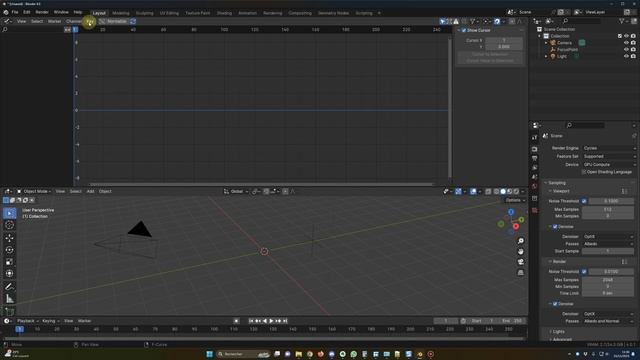This screenshot has width=640, height=360.
Task: Select the Add Cube tool
Action: pos(9,311)
